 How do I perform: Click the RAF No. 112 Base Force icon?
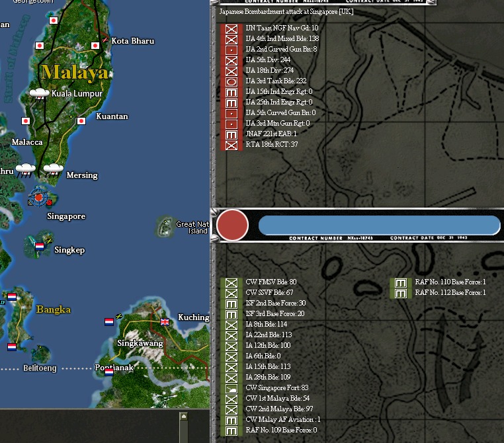point(401,294)
